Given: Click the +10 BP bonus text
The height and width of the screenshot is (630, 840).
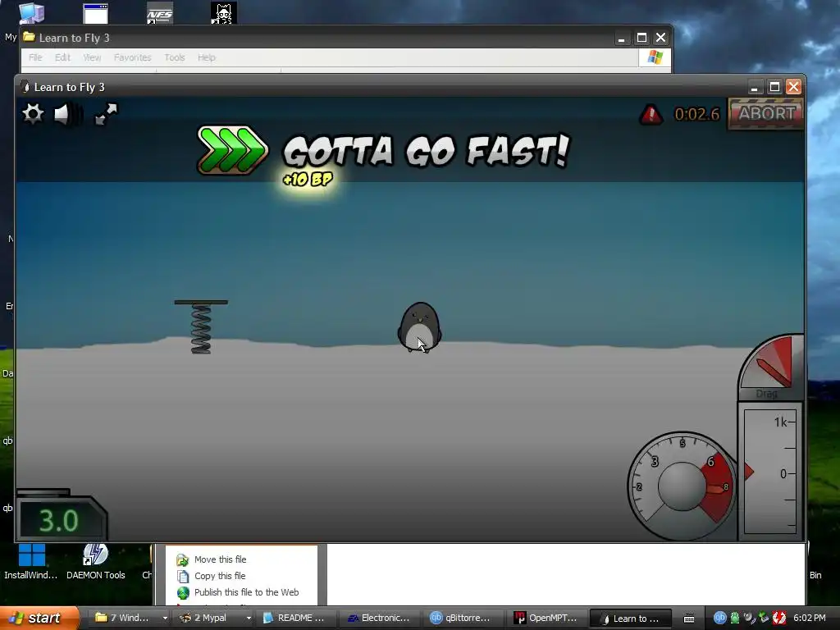Looking at the screenshot, I should click(x=308, y=179).
